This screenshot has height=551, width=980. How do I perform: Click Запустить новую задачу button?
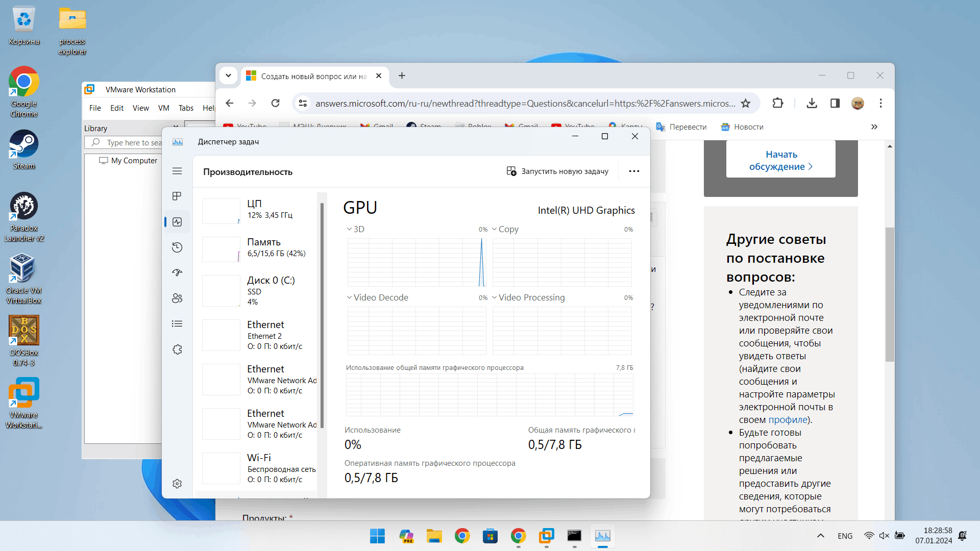(557, 171)
